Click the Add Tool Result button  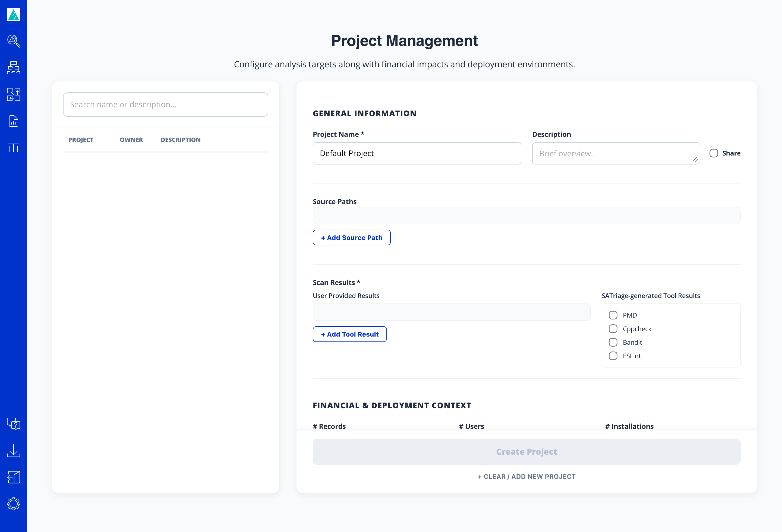(x=350, y=334)
